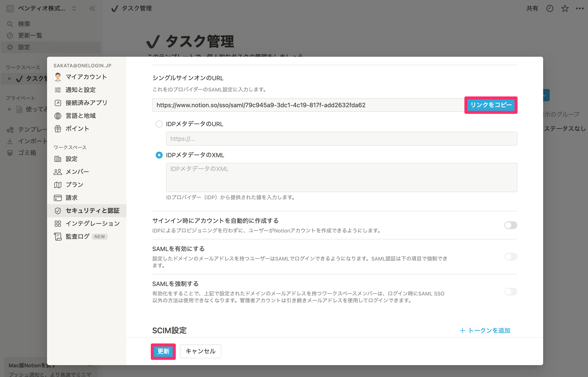Open 検索 in the left sidebar
The height and width of the screenshot is (377, 588).
[51, 24]
